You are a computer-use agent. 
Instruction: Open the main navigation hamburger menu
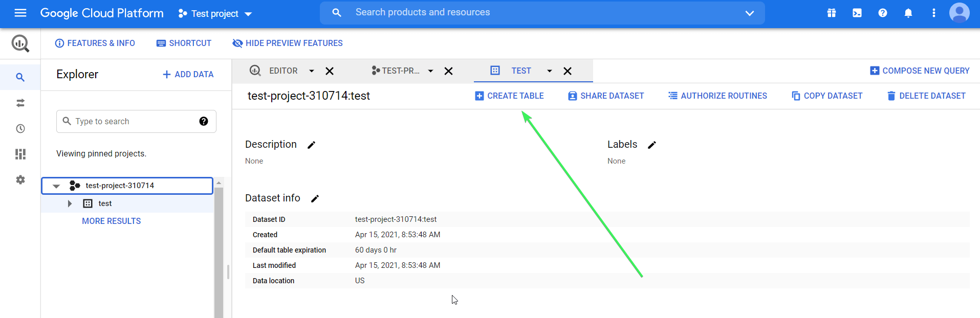coord(20,13)
